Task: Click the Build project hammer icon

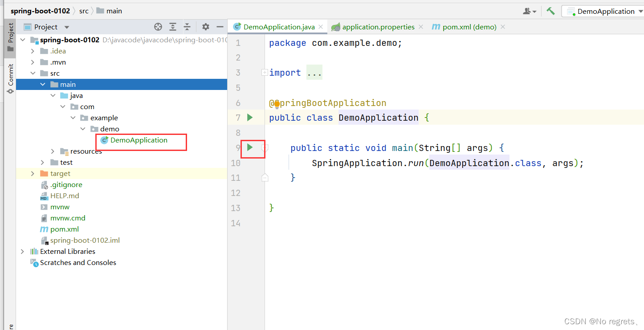Action: point(551,11)
